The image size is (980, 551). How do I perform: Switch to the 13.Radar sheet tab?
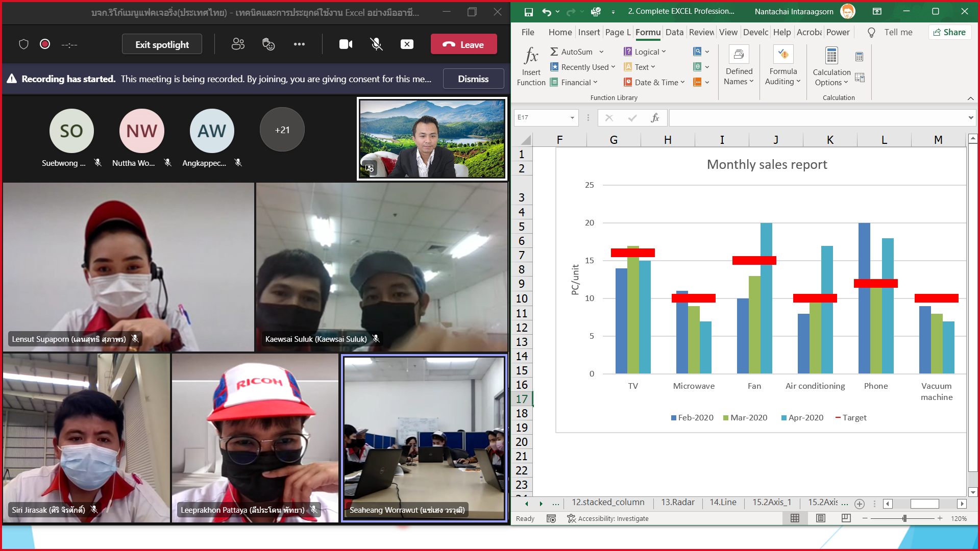pos(677,502)
